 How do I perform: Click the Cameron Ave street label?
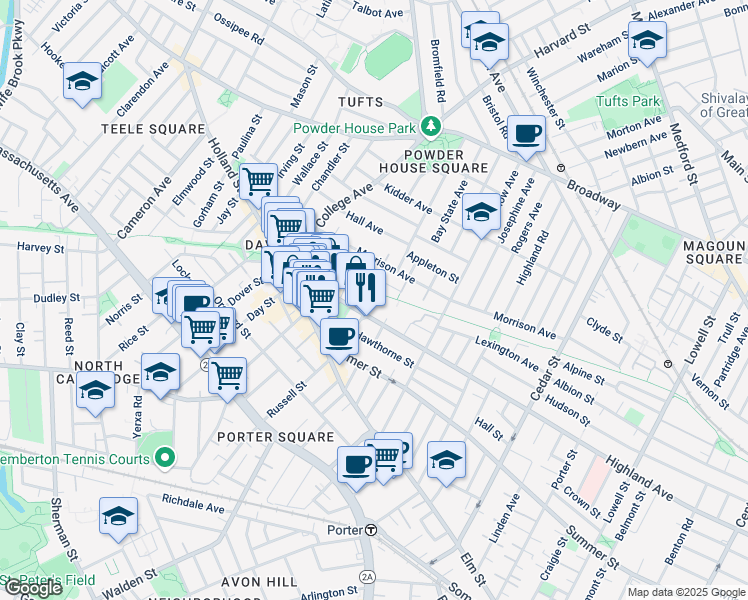coord(144,208)
